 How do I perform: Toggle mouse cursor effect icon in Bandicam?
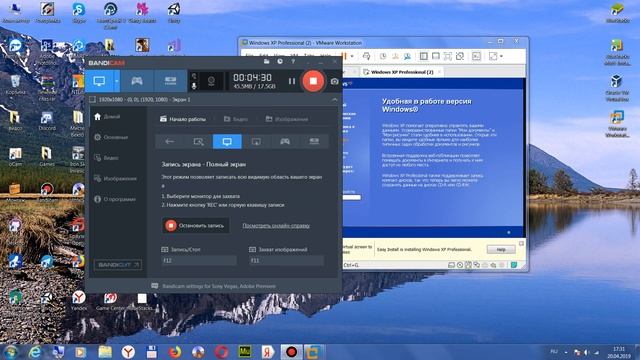click(194, 76)
